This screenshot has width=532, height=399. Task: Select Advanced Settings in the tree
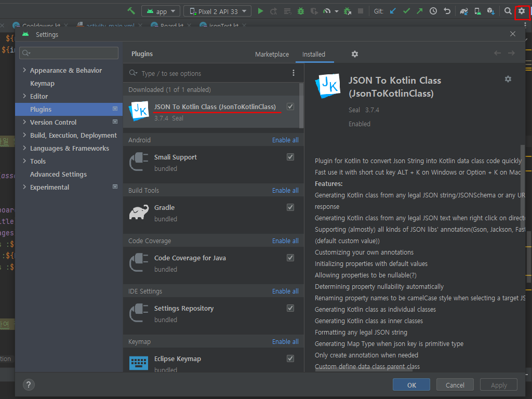[58, 175]
